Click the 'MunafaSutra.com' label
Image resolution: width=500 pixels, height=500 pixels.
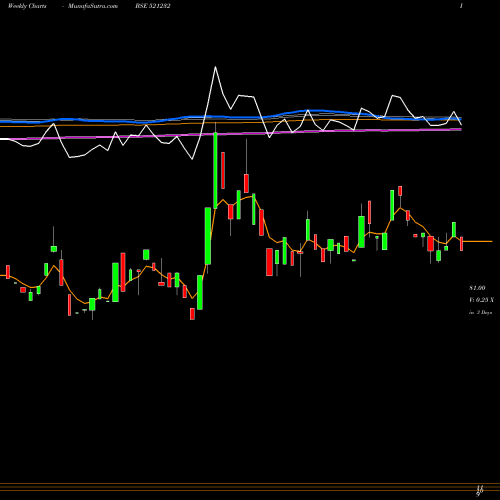coord(93,6)
